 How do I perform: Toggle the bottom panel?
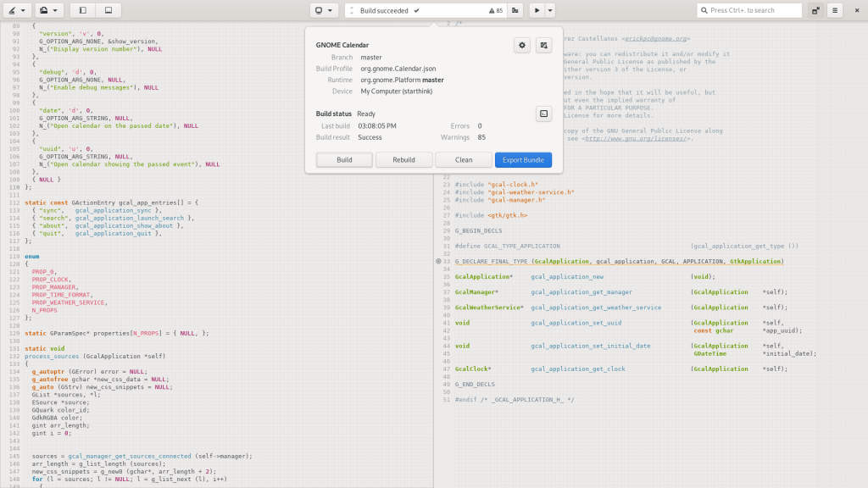[108, 10]
